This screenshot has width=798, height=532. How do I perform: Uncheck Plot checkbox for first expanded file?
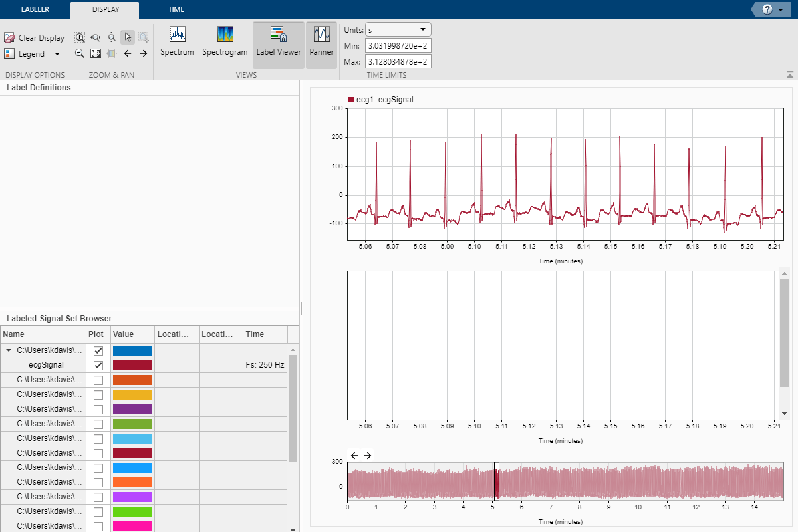(98, 350)
